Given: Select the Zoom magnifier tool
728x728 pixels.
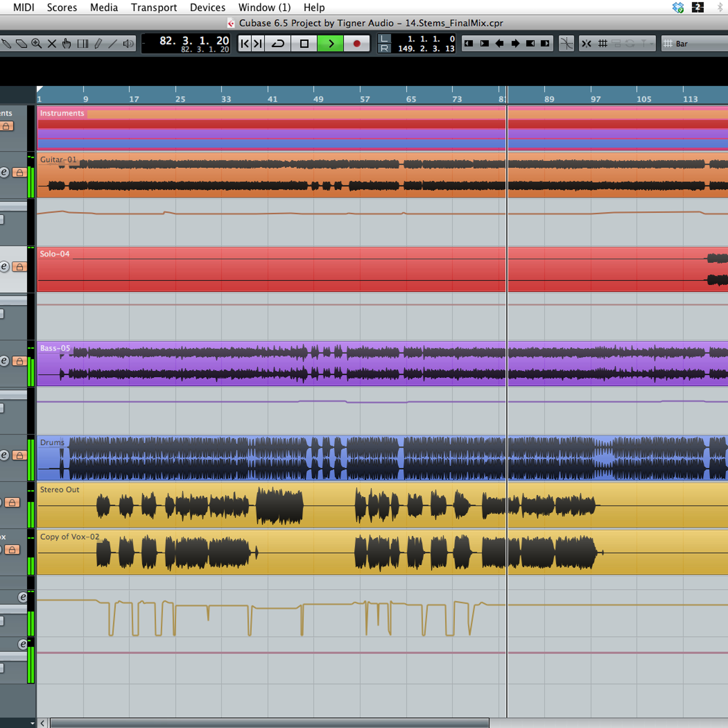Looking at the screenshot, I should pyautogui.click(x=37, y=44).
